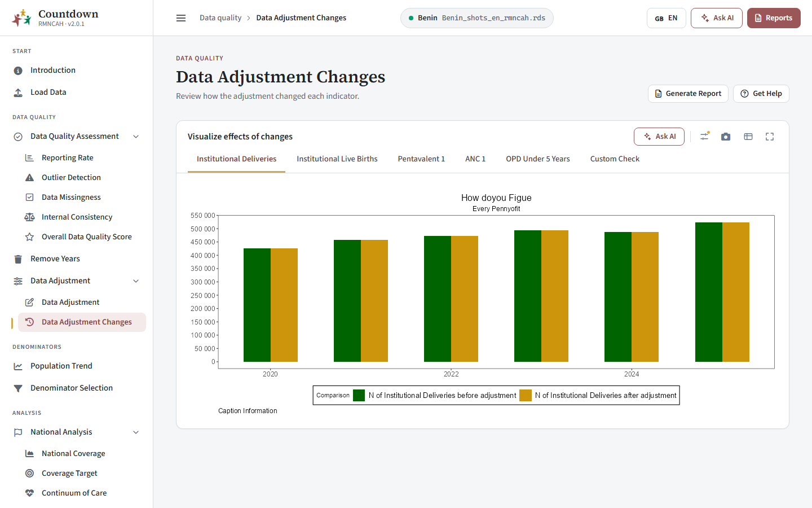Viewport: 812px width, 508px height.
Task: Select the ANC 1 tab
Action: click(475, 159)
